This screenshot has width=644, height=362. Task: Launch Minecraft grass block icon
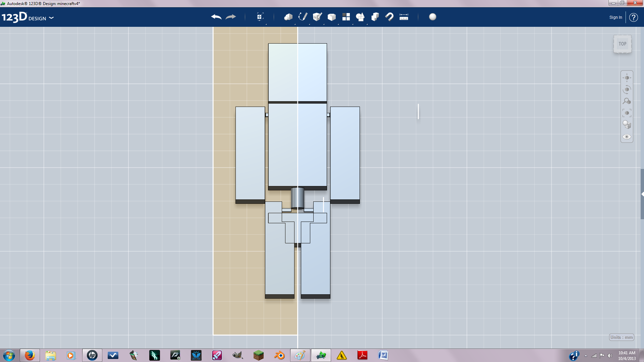(x=259, y=355)
